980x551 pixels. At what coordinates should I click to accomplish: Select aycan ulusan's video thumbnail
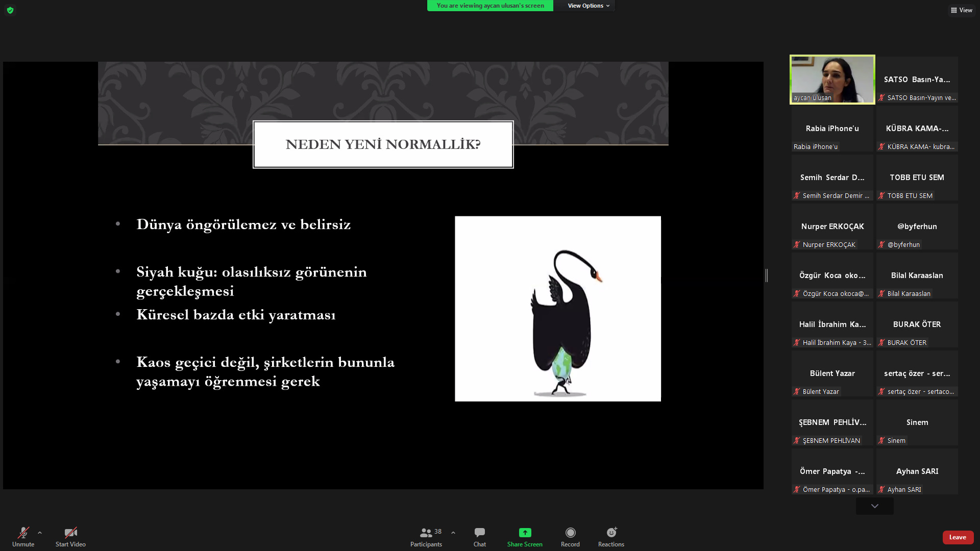832,80
